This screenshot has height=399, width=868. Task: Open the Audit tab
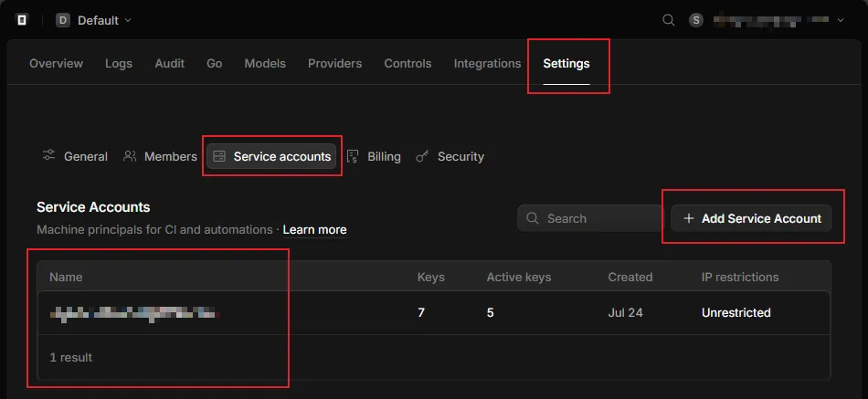point(169,64)
